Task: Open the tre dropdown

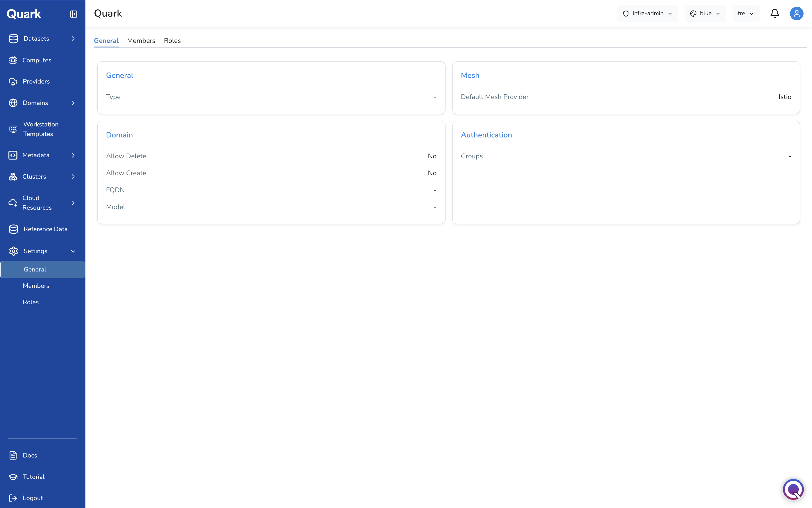Action: pos(746,14)
